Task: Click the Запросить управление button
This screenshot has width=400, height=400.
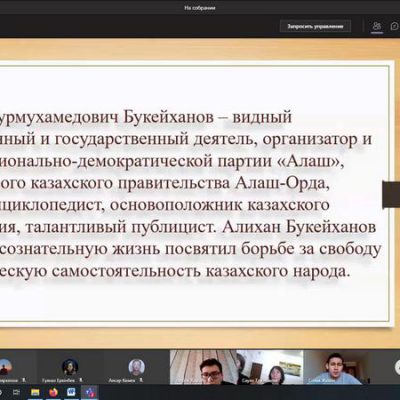Action: point(315,26)
